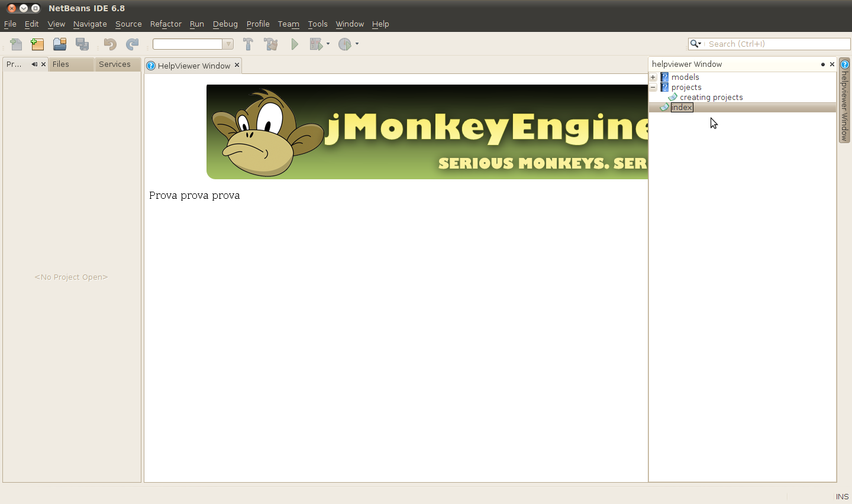Open the Navigate menu
Viewport: 852px width, 504px height.
(x=90, y=24)
